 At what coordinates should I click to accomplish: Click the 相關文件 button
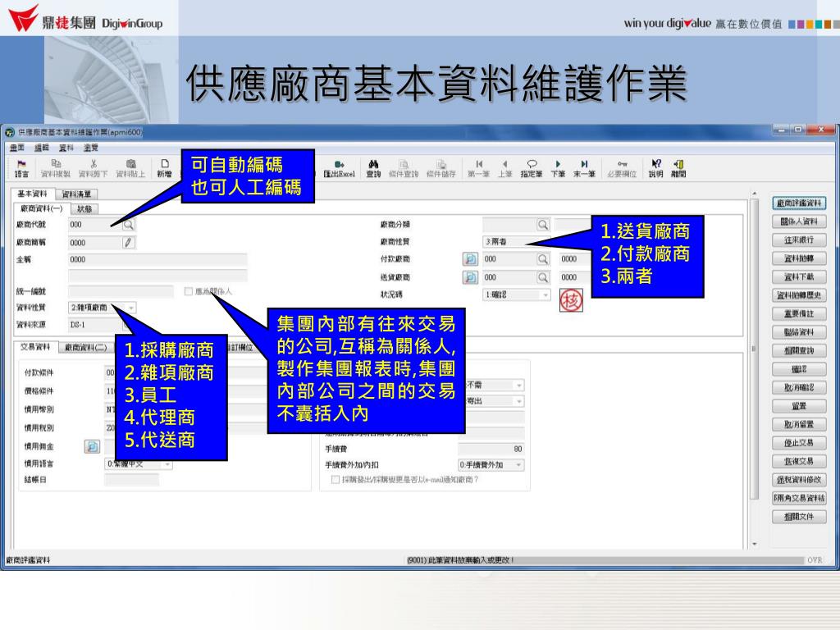[799, 517]
